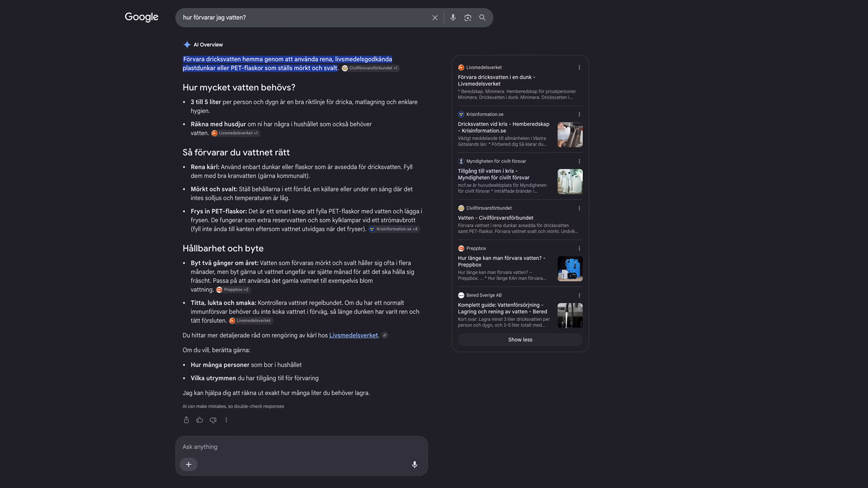Open the Preppbox +2 source chip
The width and height of the screenshot is (868, 488).
click(233, 290)
